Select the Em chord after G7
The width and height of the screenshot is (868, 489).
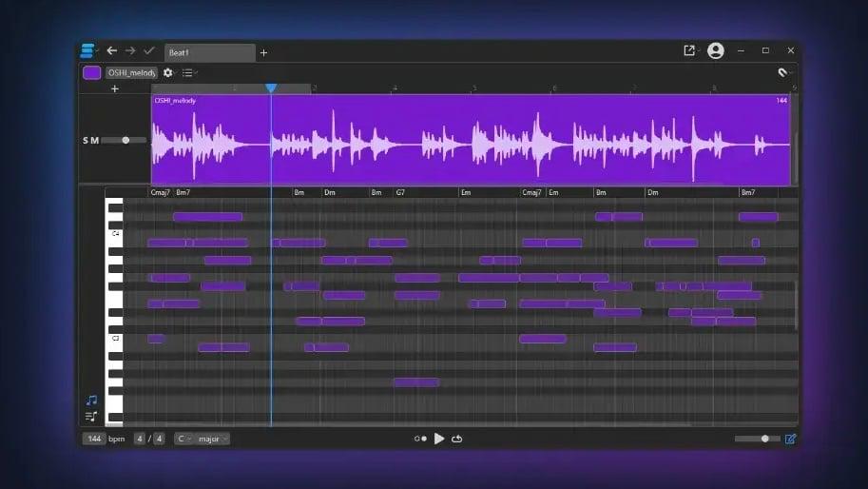click(466, 193)
